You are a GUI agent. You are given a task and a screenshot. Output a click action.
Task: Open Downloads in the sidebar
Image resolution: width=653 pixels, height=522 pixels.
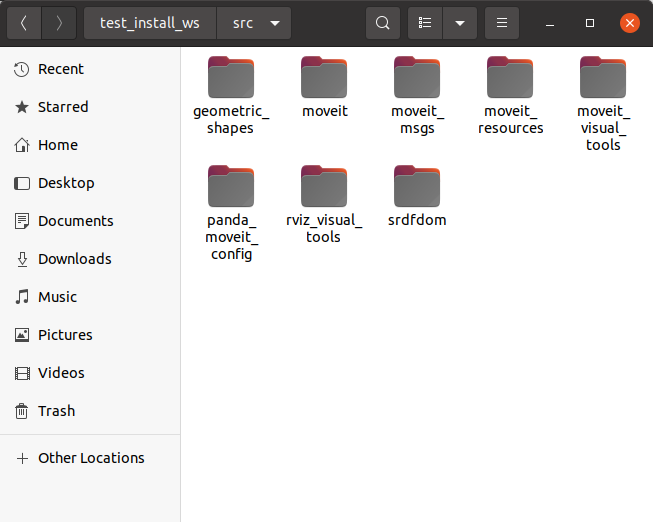click(x=90, y=259)
